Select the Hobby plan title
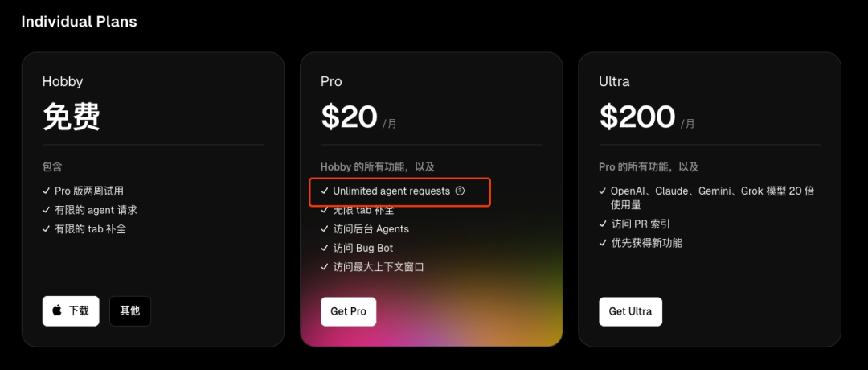Screen dimensions: 868x370 click(x=63, y=81)
